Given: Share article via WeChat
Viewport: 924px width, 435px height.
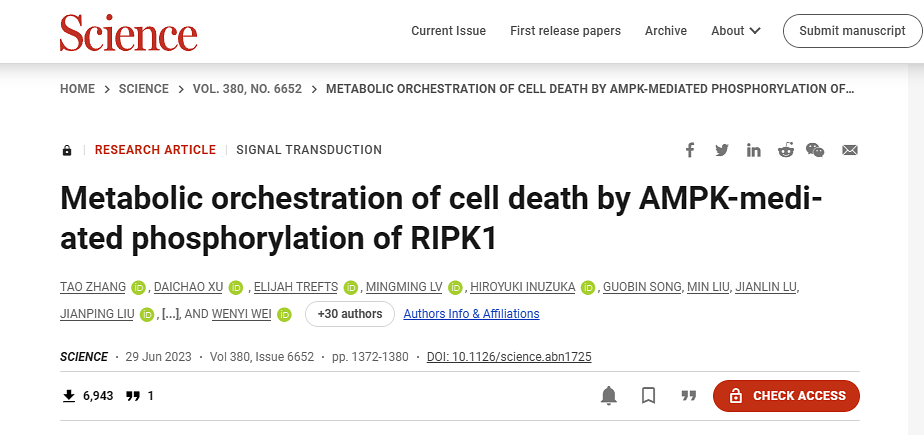Looking at the screenshot, I should pos(816,150).
